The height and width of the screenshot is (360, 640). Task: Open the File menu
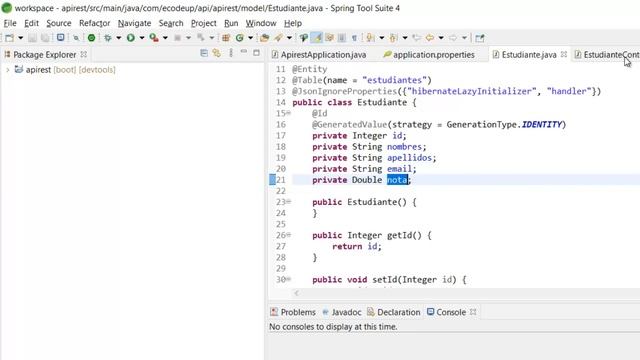point(10,23)
